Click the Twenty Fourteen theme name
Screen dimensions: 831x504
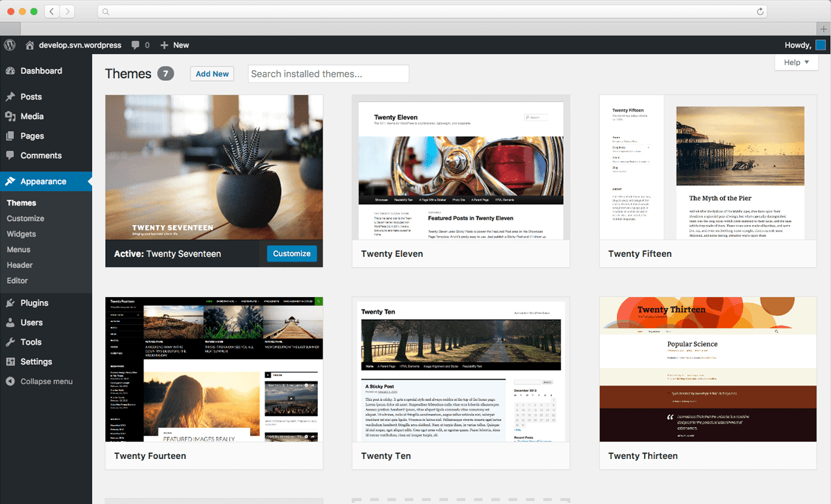(150, 456)
